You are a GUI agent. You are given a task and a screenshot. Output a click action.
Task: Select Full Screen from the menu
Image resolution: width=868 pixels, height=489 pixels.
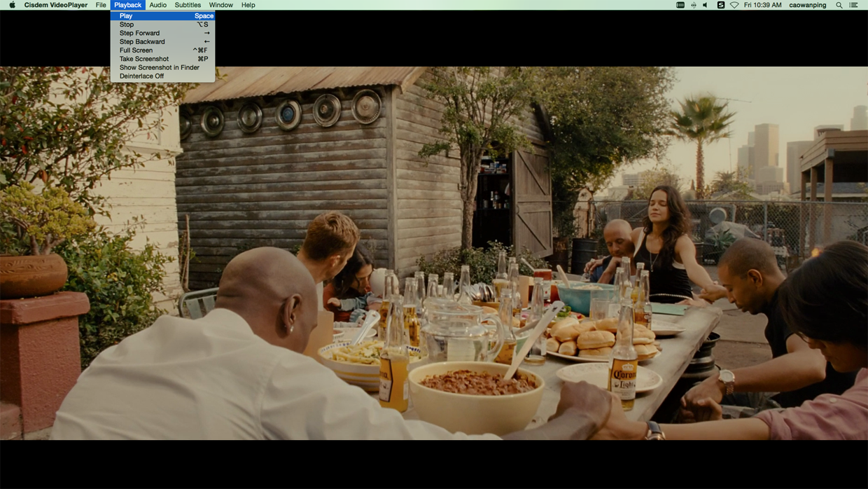pos(162,50)
